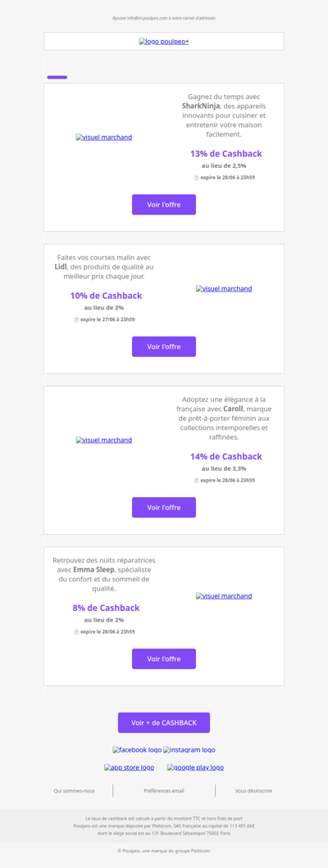Click Voir l'offre for Emma Sleep
The image size is (328, 868).
pyautogui.click(x=164, y=658)
